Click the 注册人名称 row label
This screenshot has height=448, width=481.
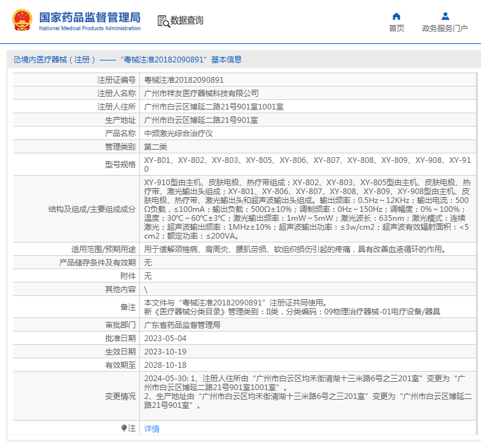(116, 94)
